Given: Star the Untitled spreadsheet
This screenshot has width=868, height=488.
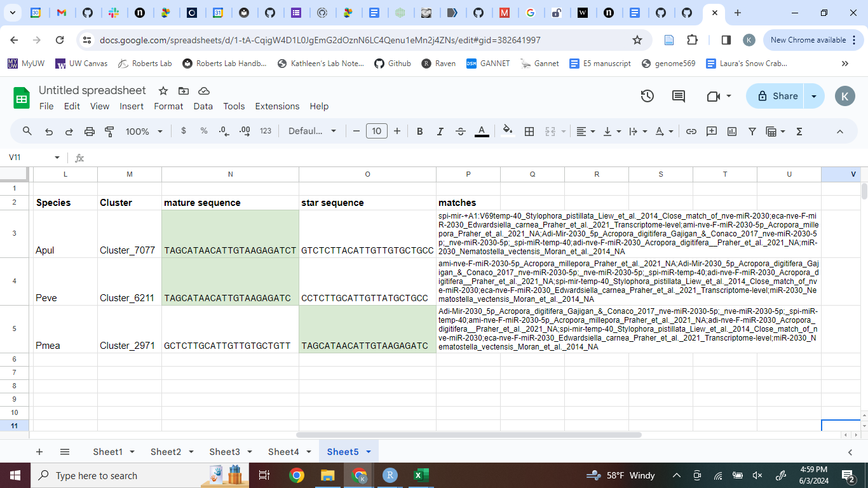Looking at the screenshot, I should [163, 91].
